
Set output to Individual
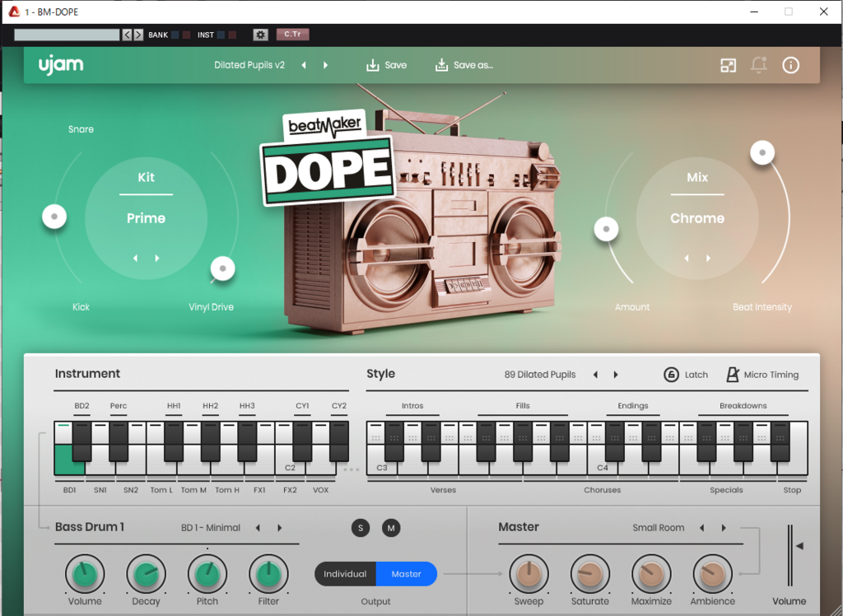pyautogui.click(x=345, y=574)
